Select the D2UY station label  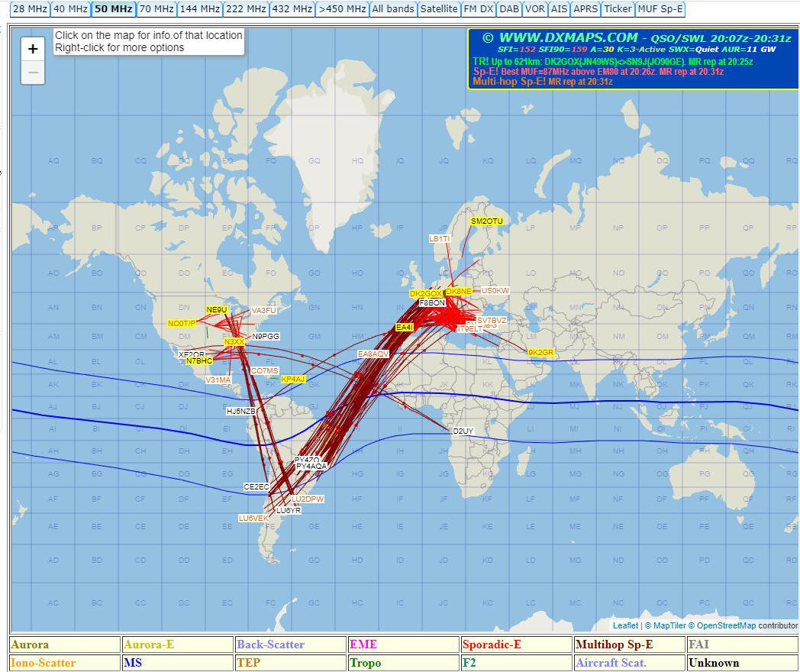pyautogui.click(x=463, y=431)
